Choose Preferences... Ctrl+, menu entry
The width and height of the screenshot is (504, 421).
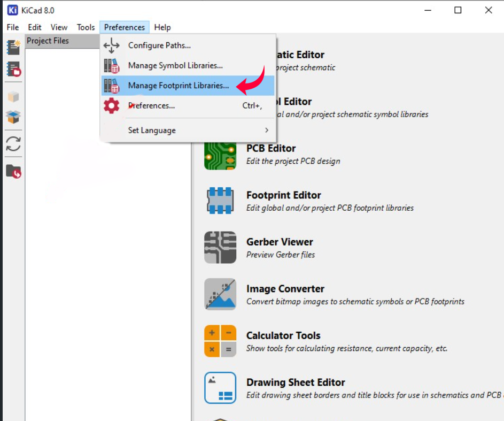pyautogui.click(x=188, y=105)
